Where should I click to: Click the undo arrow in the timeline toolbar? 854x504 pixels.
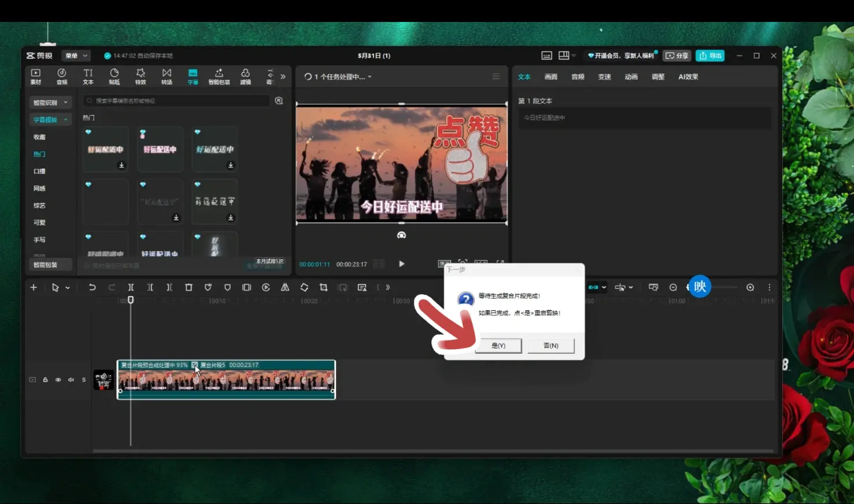click(92, 287)
